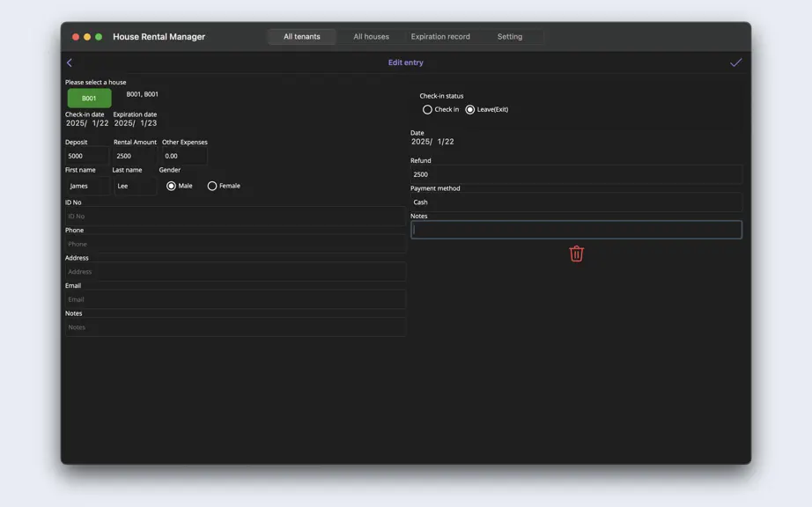Click the Payment method field Cash
This screenshot has height=507, width=812.
[x=576, y=202]
